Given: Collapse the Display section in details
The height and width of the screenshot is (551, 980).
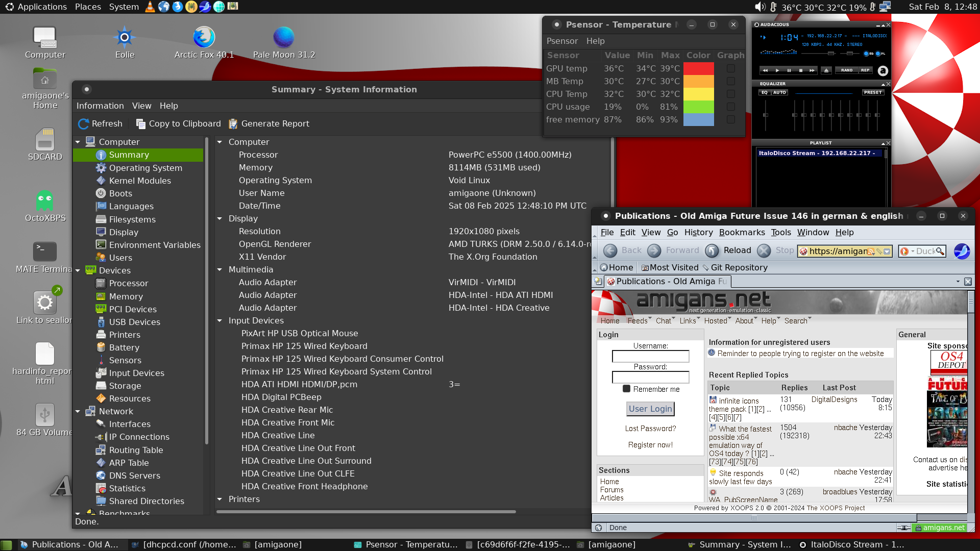Looking at the screenshot, I should (219, 218).
